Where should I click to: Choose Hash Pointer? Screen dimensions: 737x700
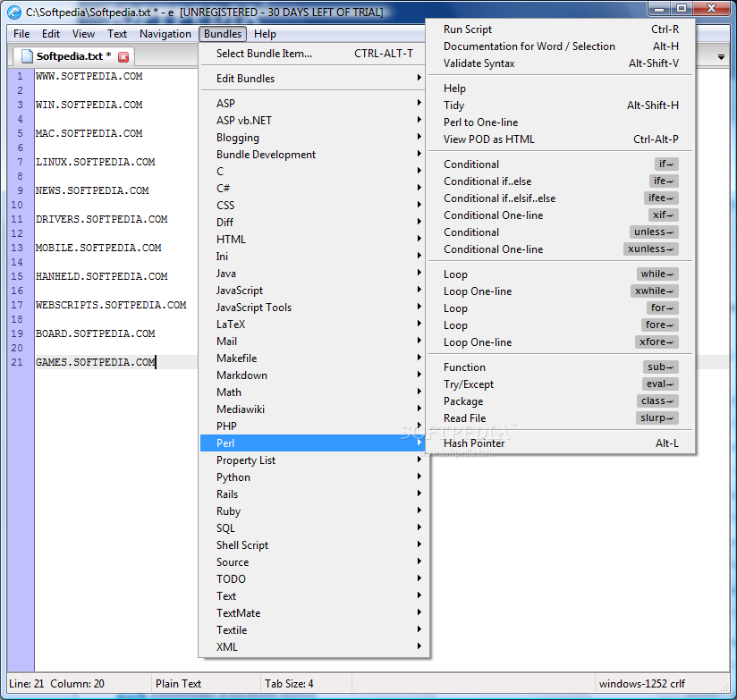[x=560, y=443]
